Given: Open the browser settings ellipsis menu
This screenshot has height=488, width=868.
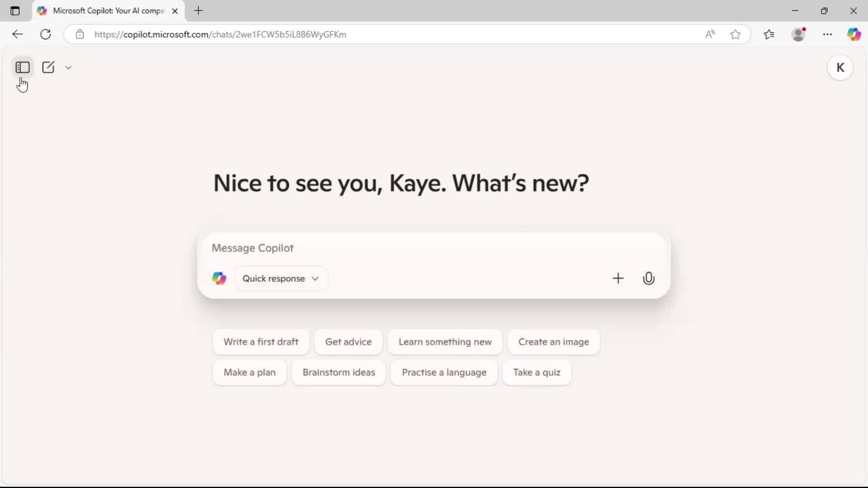Looking at the screenshot, I should pyautogui.click(x=828, y=34).
